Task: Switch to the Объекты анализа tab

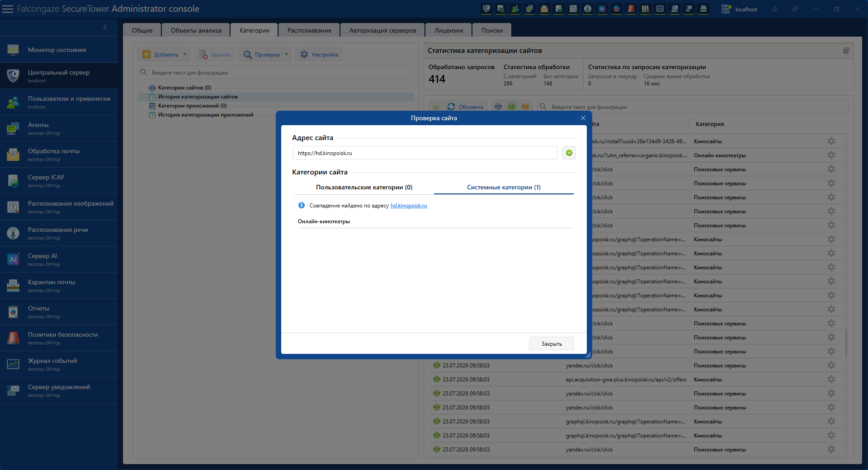Action: click(196, 30)
